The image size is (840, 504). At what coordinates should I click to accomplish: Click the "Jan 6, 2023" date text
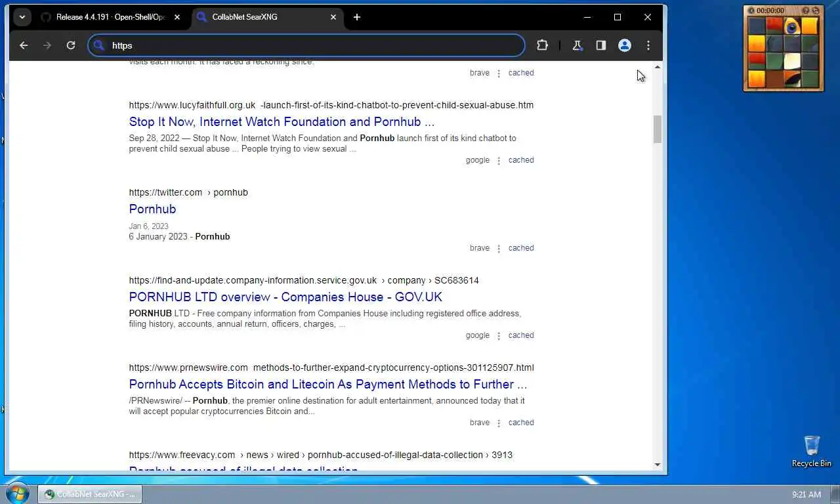tap(149, 226)
